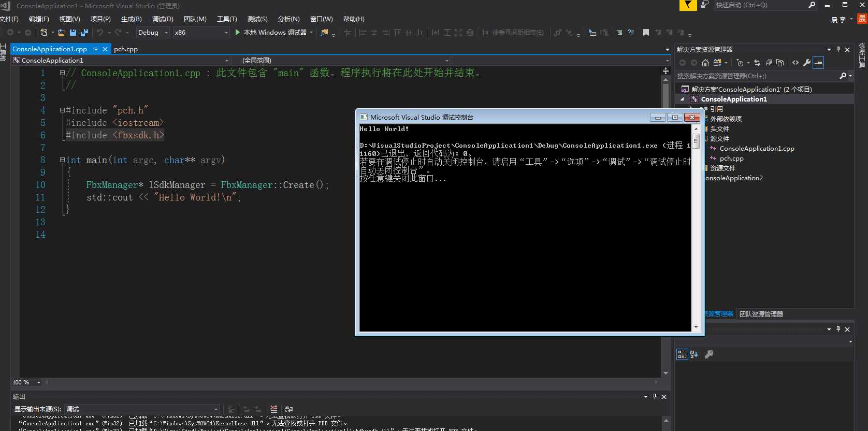The height and width of the screenshot is (431, 868).
Task: Open the 帮助(H) menu
Action: (x=354, y=19)
